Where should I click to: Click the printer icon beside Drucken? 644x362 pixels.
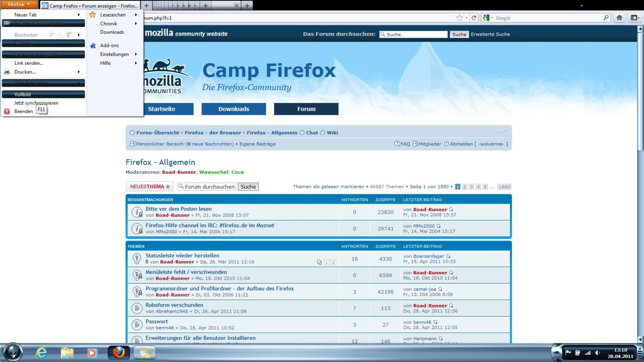tap(7, 72)
